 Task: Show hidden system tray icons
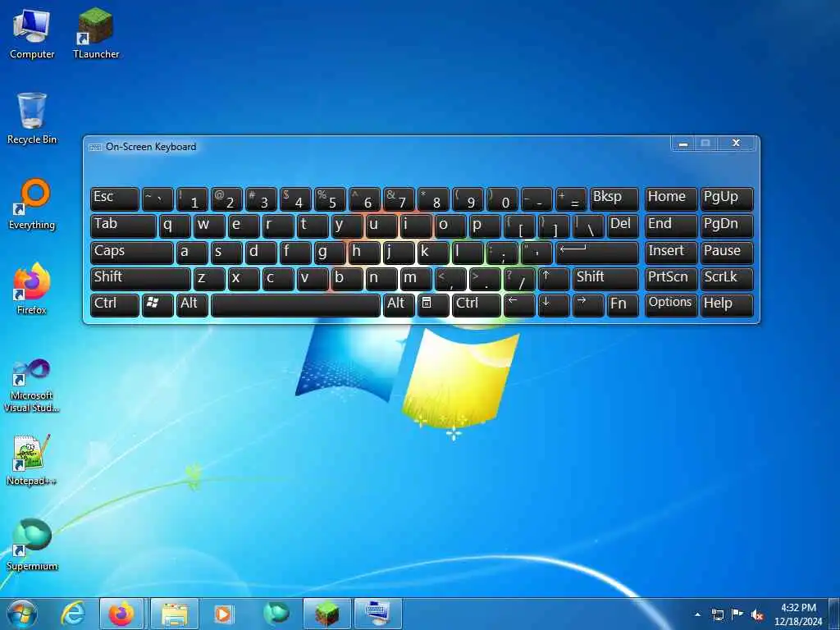point(697,614)
